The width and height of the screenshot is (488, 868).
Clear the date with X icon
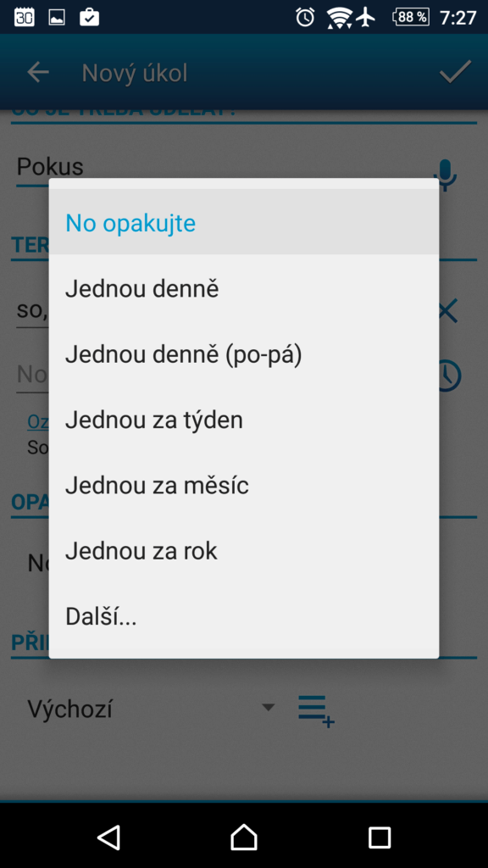448,312
